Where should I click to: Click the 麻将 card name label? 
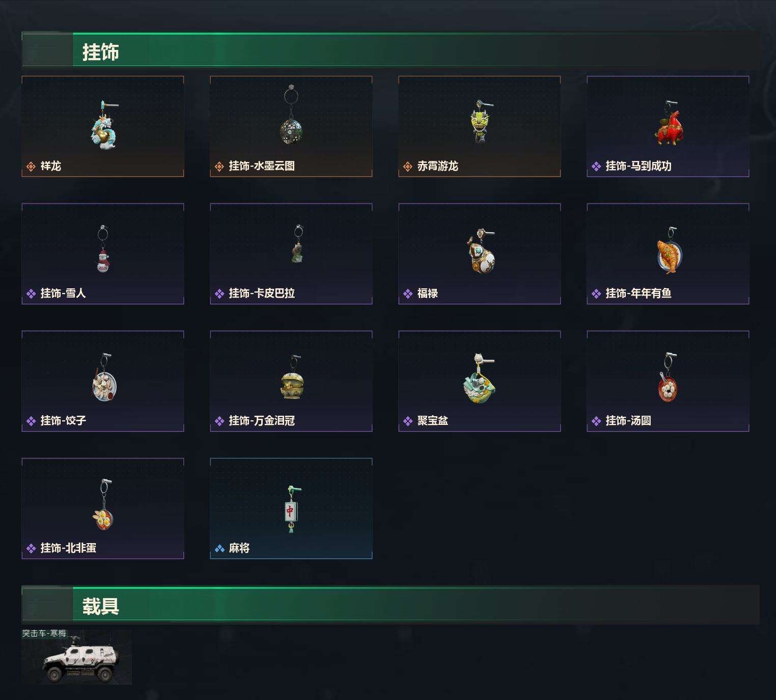[239, 548]
